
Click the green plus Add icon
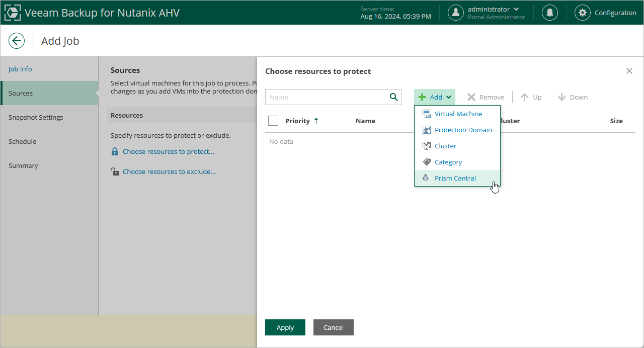(x=422, y=97)
